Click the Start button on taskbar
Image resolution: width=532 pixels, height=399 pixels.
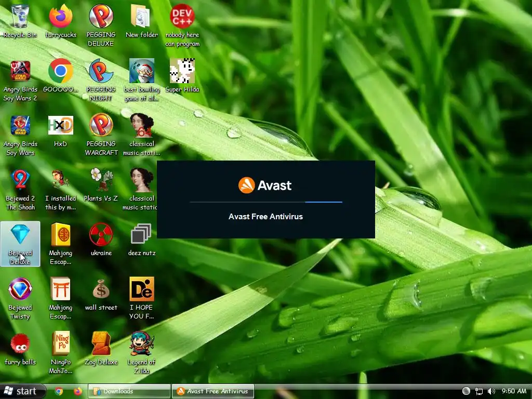coord(22,391)
